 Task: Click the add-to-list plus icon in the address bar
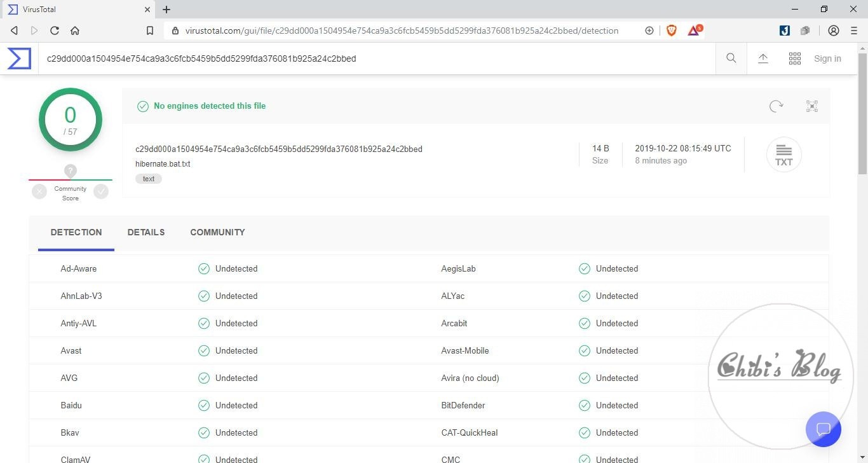pyautogui.click(x=649, y=31)
